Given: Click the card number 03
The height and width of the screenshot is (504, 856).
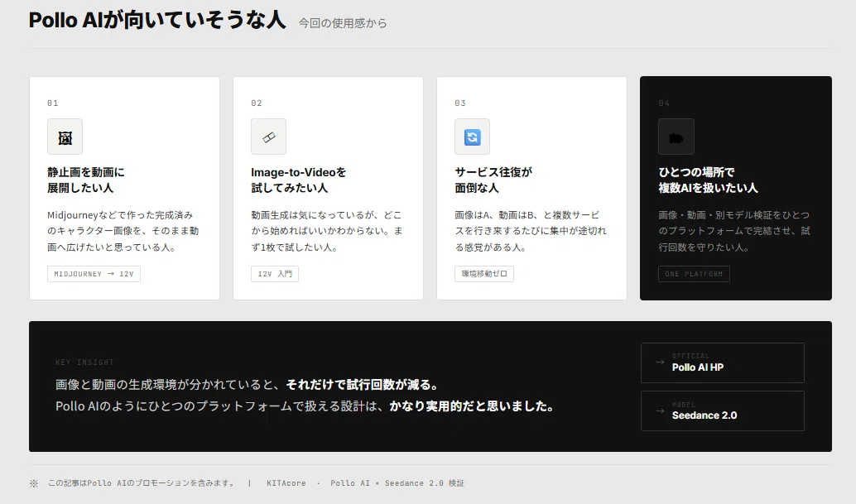Looking at the screenshot, I should 460,103.
